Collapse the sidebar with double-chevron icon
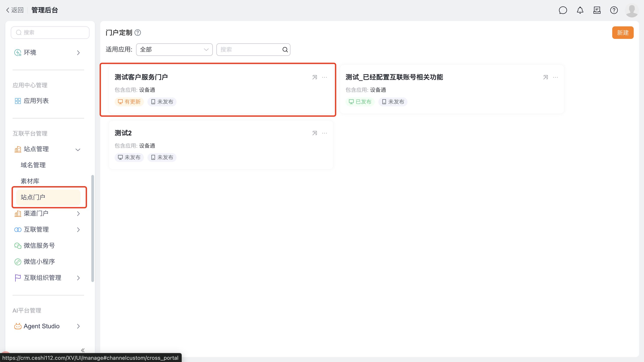 pos(83,350)
